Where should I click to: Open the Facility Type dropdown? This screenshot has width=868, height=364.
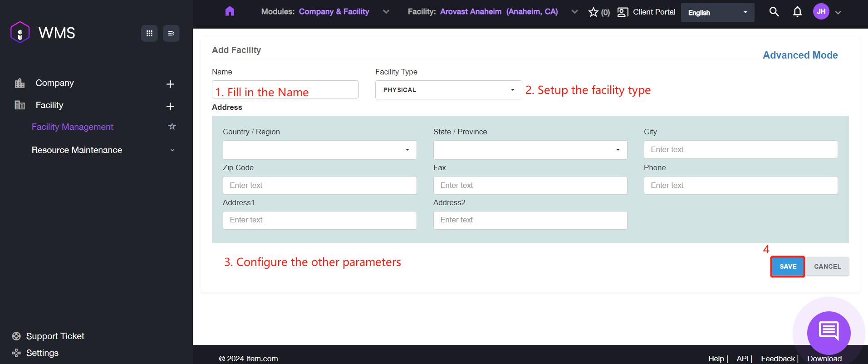[448, 90]
